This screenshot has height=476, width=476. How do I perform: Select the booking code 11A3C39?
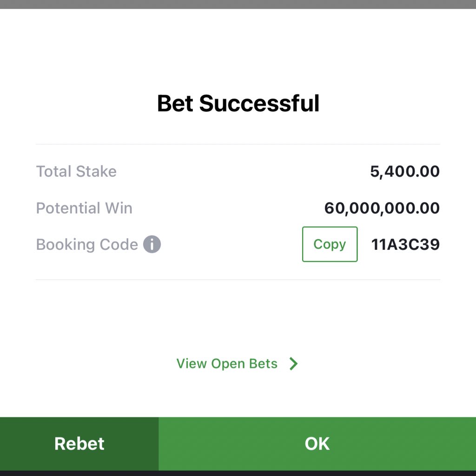pos(405,244)
